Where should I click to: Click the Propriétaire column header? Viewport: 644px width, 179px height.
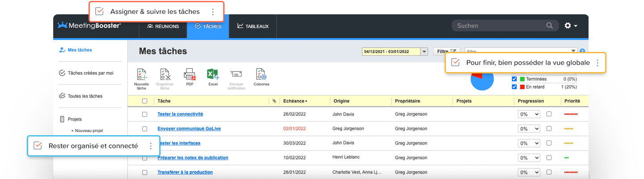coord(407,101)
